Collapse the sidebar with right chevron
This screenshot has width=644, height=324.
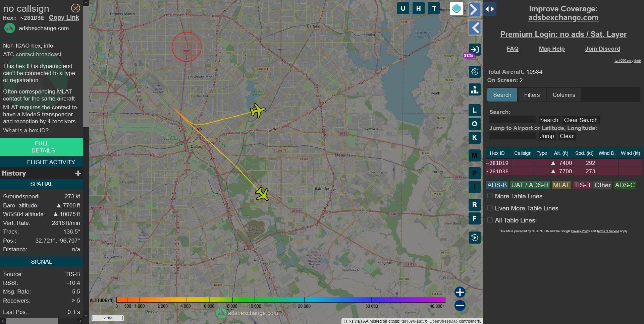(474, 9)
